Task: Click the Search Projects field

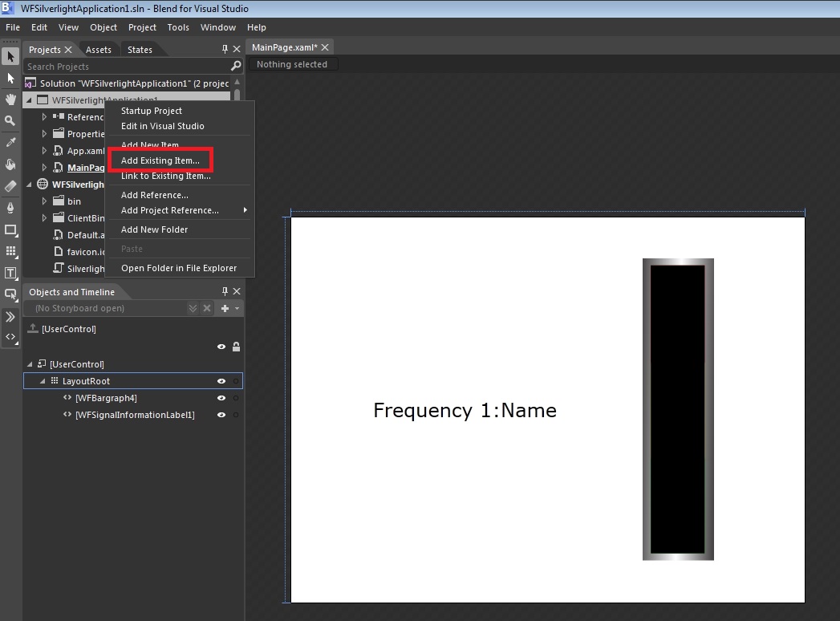Action: tap(126, 67)
